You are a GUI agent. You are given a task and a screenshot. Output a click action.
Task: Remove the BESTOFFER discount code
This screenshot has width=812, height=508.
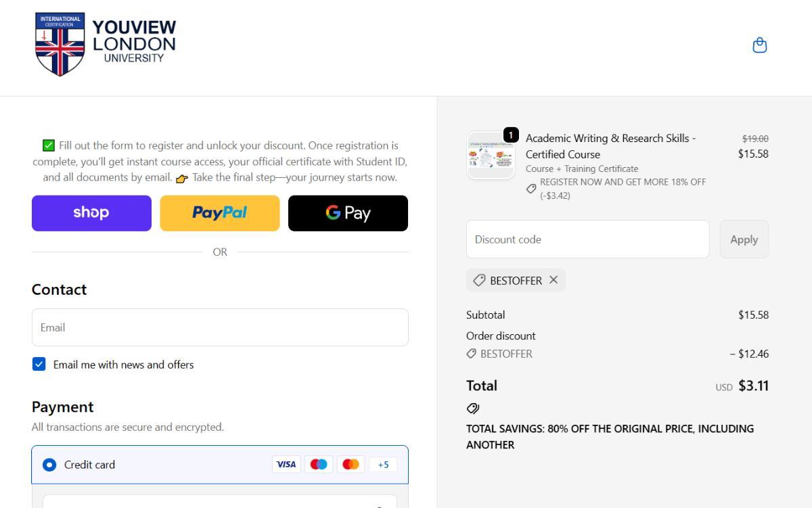pos(554,280)
